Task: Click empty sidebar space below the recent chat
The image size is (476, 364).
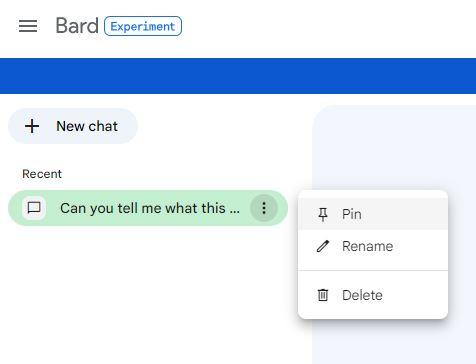Action: [x=147, y=293]
